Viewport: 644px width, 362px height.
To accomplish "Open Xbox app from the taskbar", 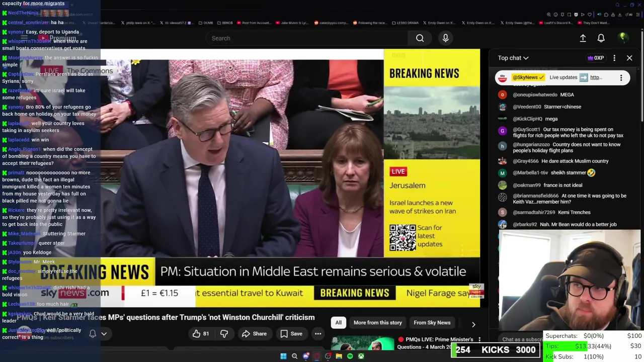I will click(x=361, y=356).
